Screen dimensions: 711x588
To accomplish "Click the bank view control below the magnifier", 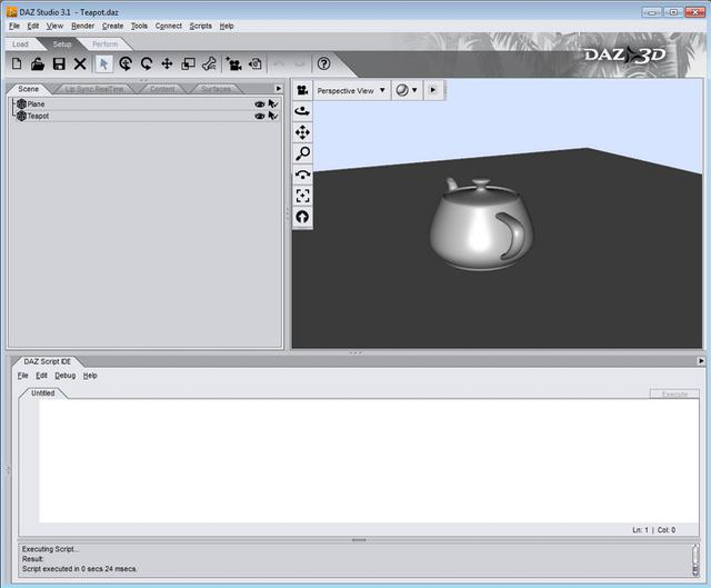I will pyautogui.click(x=302, y=175).
